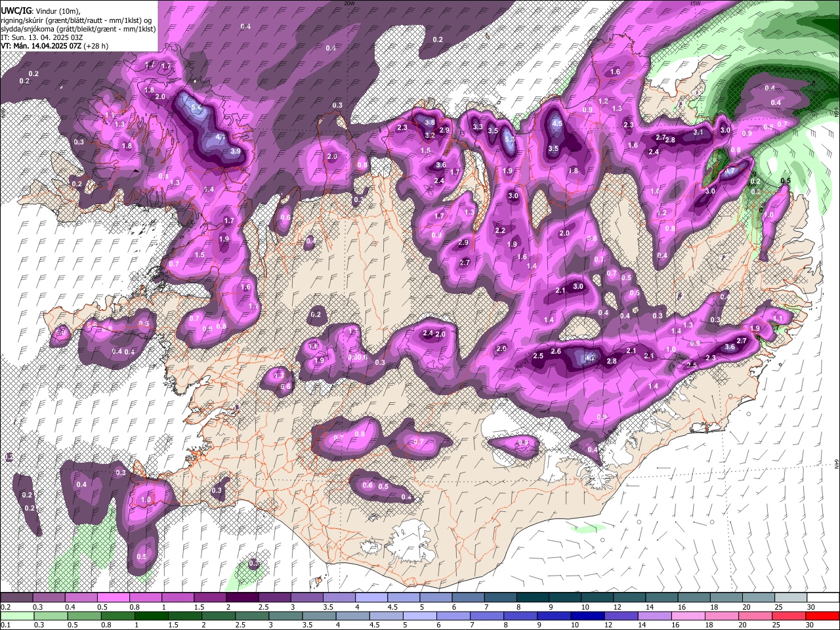The width and height of the screenshot is (840, 630).
Task: Pick lower legend swatch between 7 and 8
Action: [x=487, y=616]
